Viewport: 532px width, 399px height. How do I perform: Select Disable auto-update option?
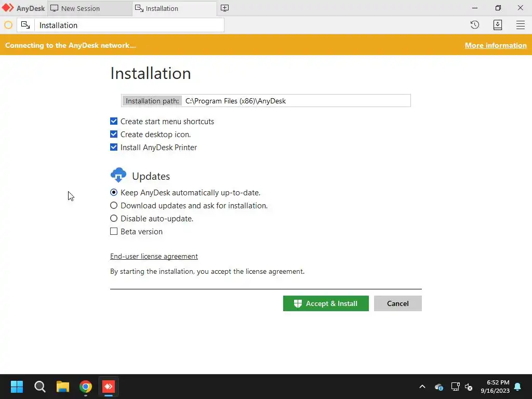pos(114,218)
